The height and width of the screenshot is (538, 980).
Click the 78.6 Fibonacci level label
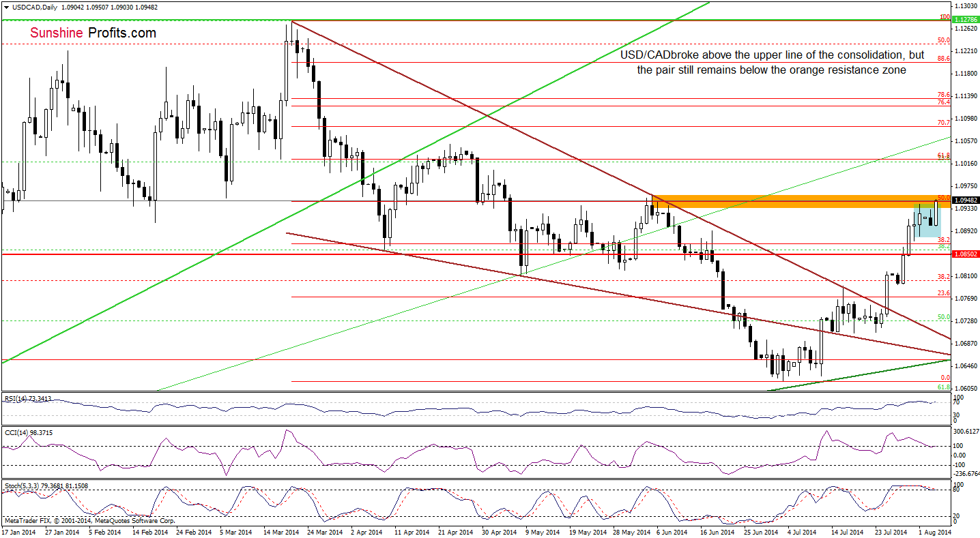(x=945, y=95)
